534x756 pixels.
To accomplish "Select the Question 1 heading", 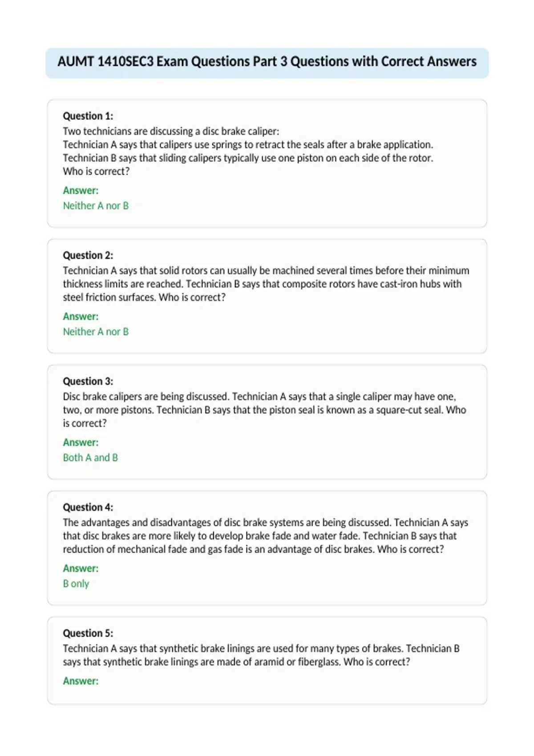I will tap(88, 116).
